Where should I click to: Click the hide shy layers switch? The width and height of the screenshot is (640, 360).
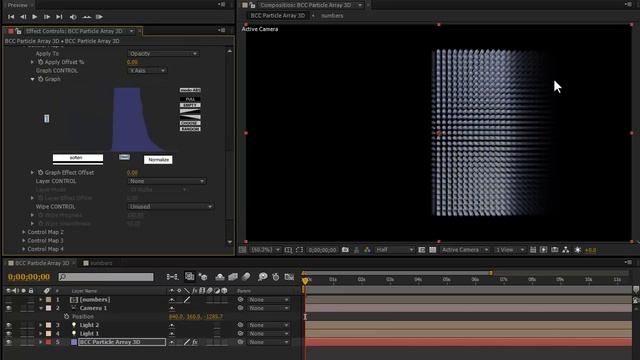pyautogui.click(x=220, y=277)
